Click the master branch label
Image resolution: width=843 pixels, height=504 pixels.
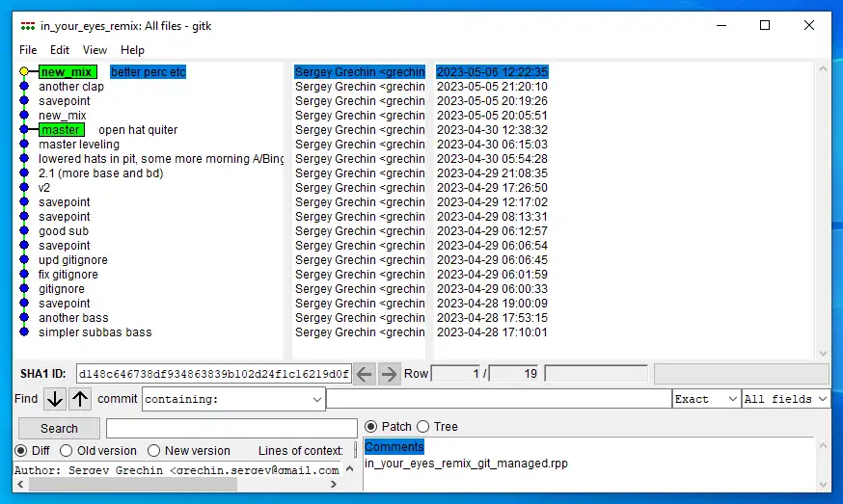[x=62, y=130]
